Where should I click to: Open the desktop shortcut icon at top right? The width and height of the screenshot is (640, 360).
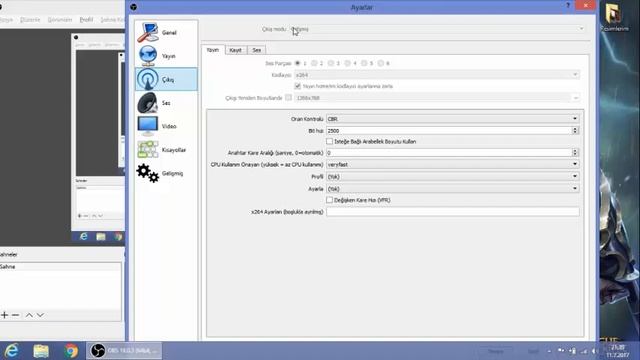pos(613,17)
